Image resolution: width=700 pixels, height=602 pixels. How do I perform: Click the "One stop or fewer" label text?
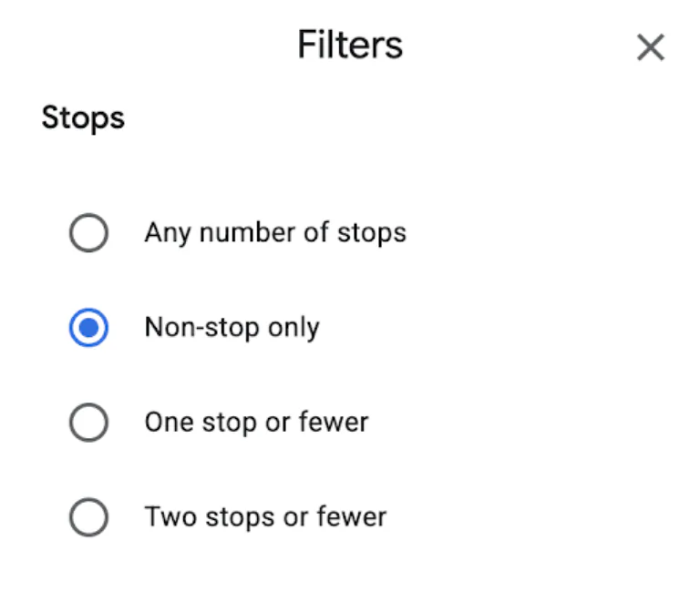[256, 423]
